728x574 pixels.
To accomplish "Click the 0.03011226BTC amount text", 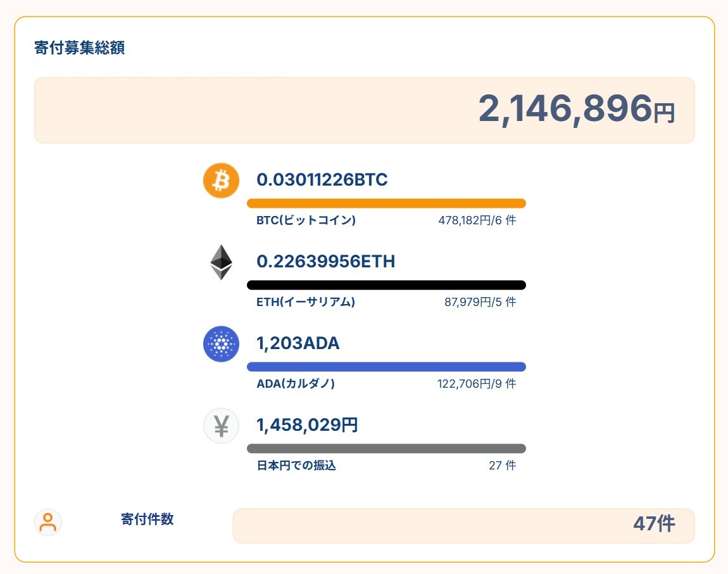I will pyautogui.click(x=322, y=179).
